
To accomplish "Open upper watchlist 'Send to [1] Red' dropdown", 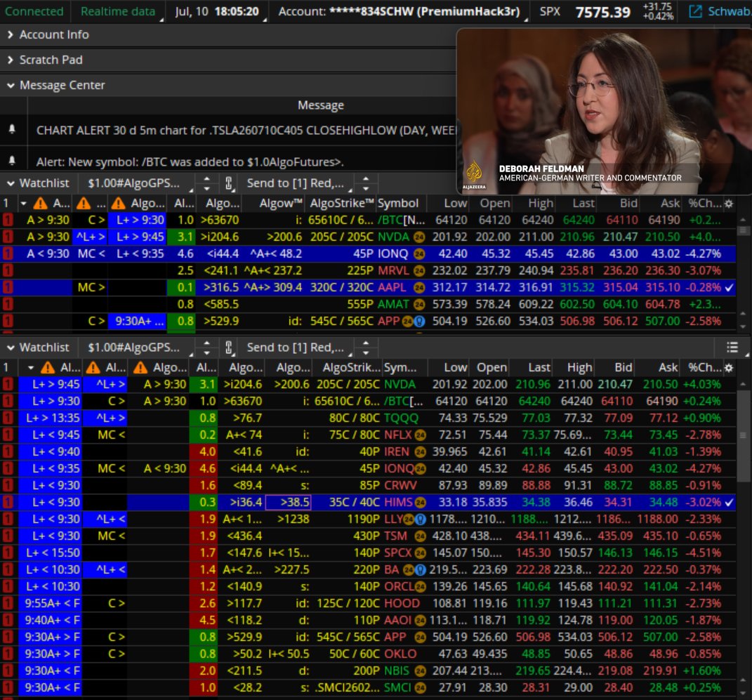I will point(299,183).
